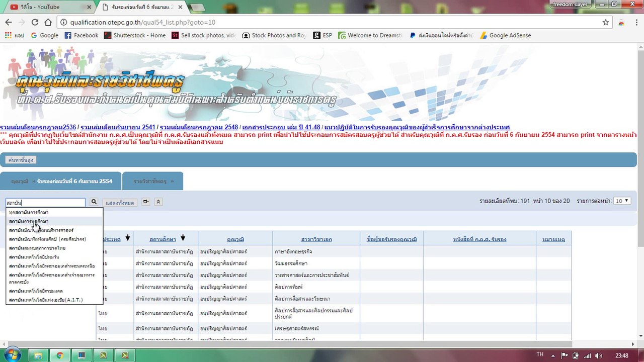Open the browser home page icon
Screen dimensions: 644x362
pyautogui.click(x=48, y=22)
